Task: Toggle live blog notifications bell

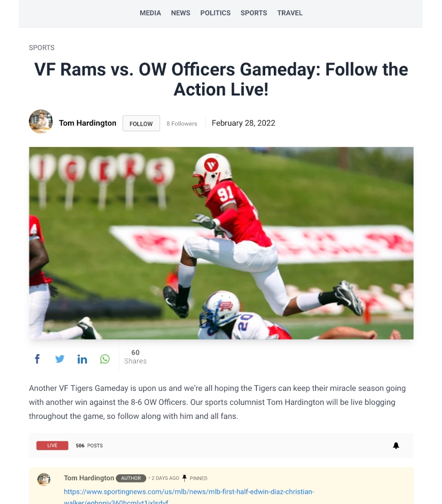Action: 396,445
